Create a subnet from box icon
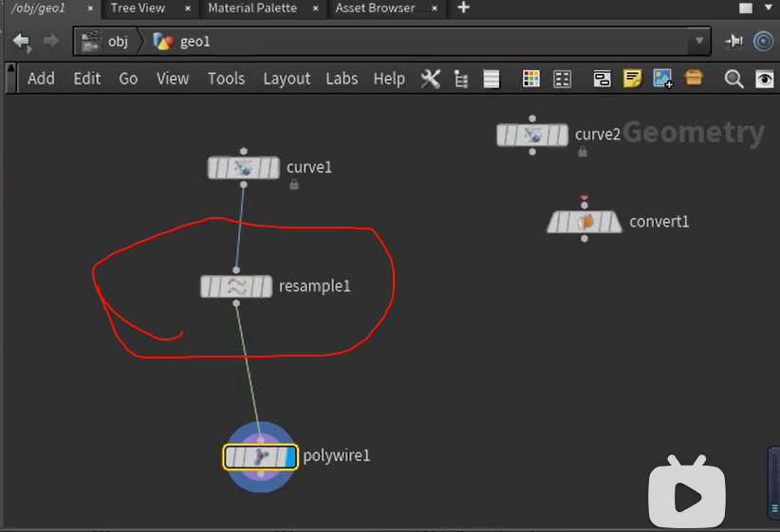The width and height of the screenshot is (780, 532). click(694, 78)
